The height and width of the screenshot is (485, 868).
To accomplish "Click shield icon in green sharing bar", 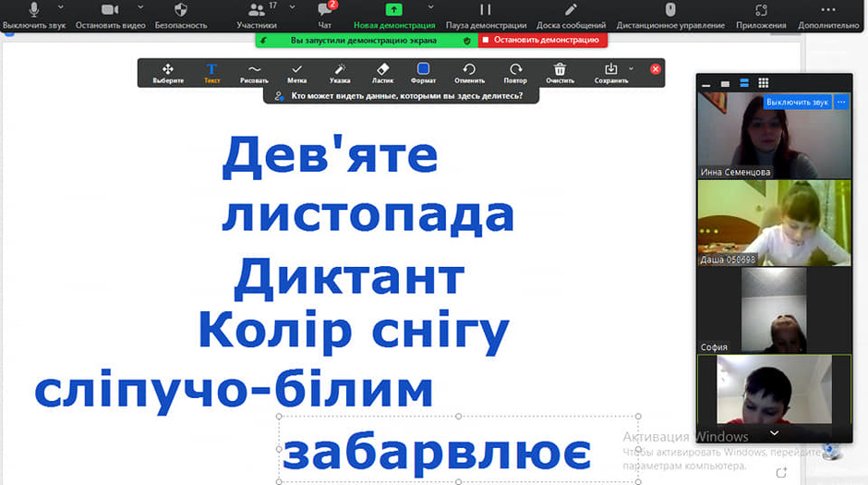I will click(466, 41).
